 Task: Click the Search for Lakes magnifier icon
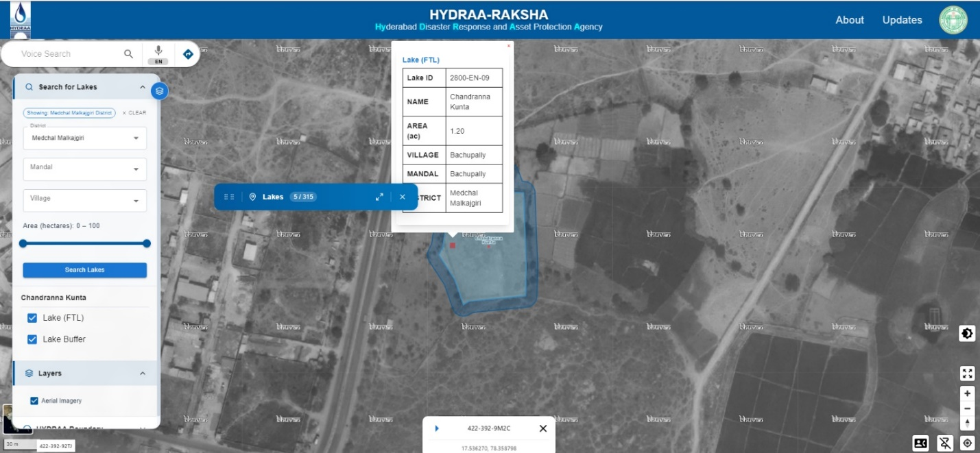(x=29, y=87)
